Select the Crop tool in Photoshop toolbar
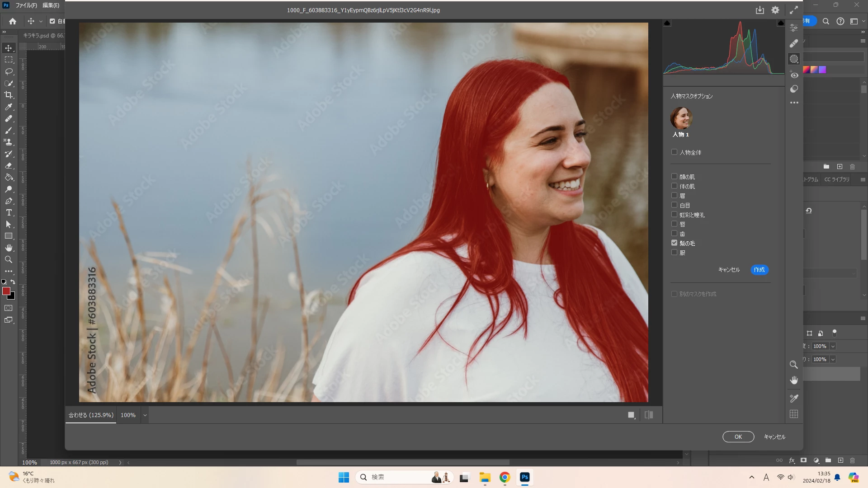 click(x=9, y=95)
